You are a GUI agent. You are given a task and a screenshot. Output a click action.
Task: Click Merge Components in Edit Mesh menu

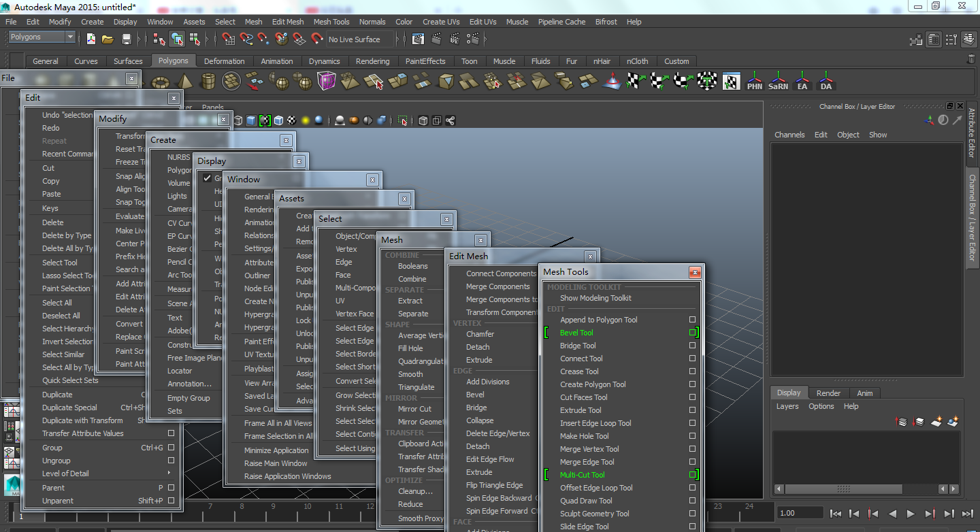point(497,286)
